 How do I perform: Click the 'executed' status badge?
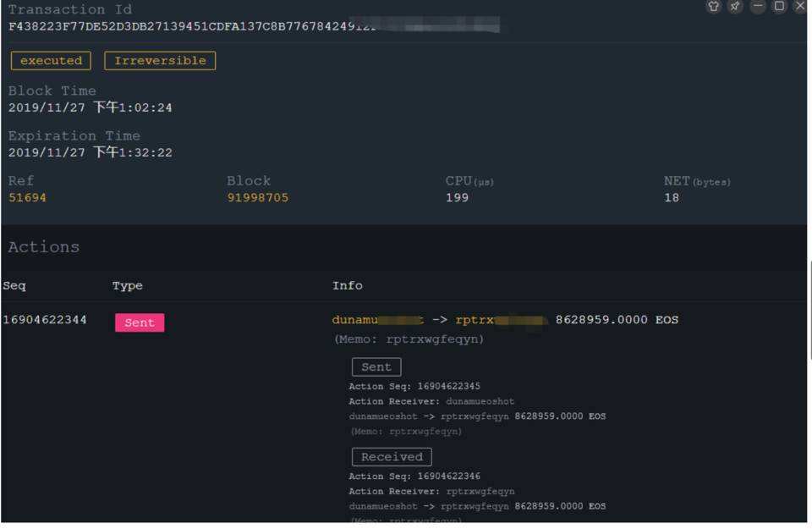tap(51, 61)
